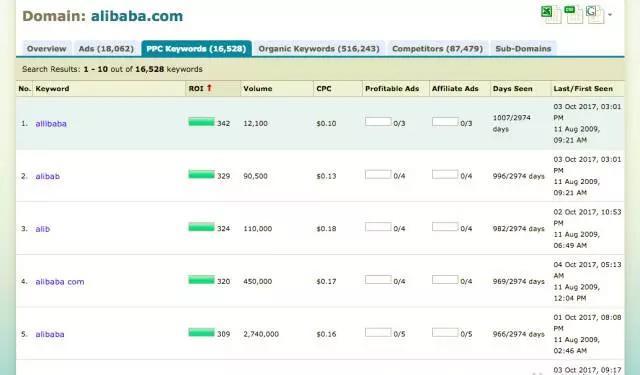Export results to Google document
Image resolution: width=640 pixels, height=375 pixels.
594,14
